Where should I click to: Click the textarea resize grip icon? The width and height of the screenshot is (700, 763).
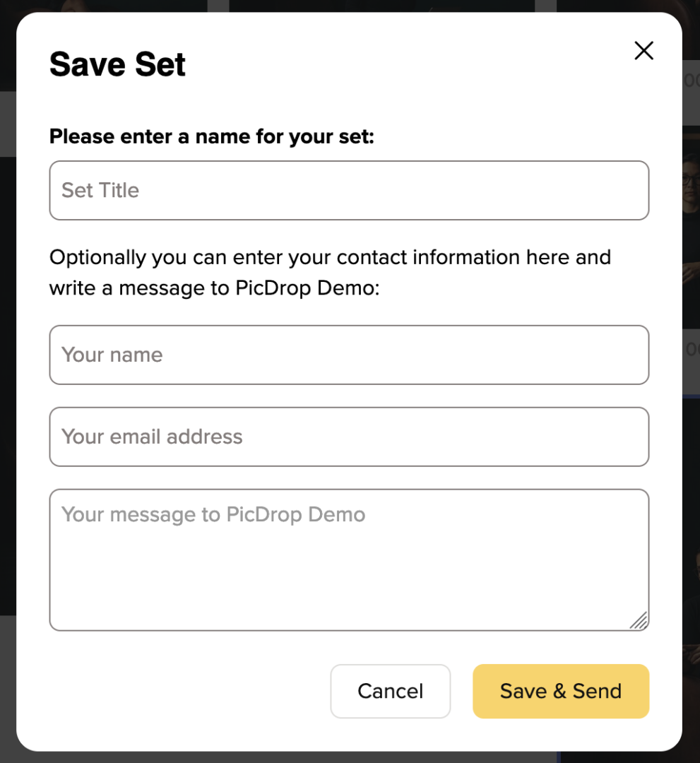639,620
